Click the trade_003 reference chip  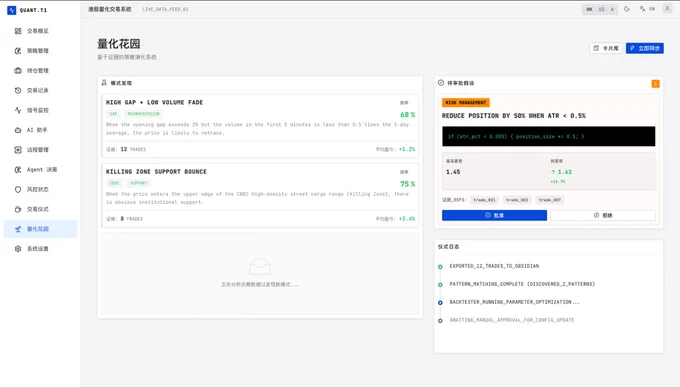pyautogui.click(x=517, y=200)
